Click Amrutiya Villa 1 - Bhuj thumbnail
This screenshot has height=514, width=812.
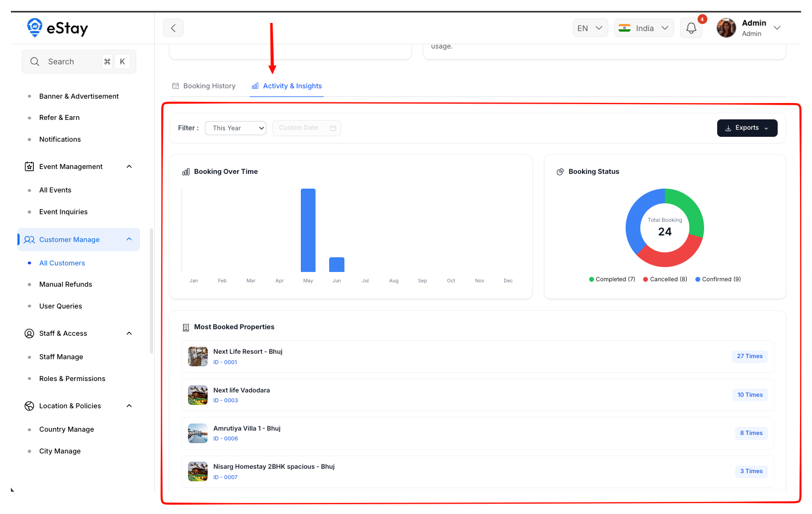pyautogui.click(x=198, y=433)
